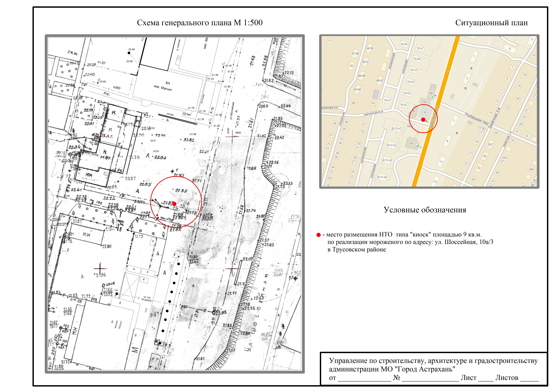Click the red kiosk marker on situational map
The height and width of the screenshot is (392, 554).
click(x=423, y=119)
